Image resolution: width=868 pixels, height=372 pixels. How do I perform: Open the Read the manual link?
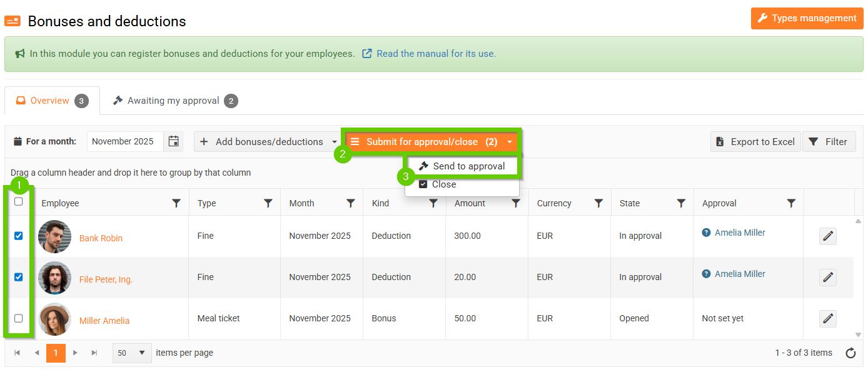(x=436, y=54)
